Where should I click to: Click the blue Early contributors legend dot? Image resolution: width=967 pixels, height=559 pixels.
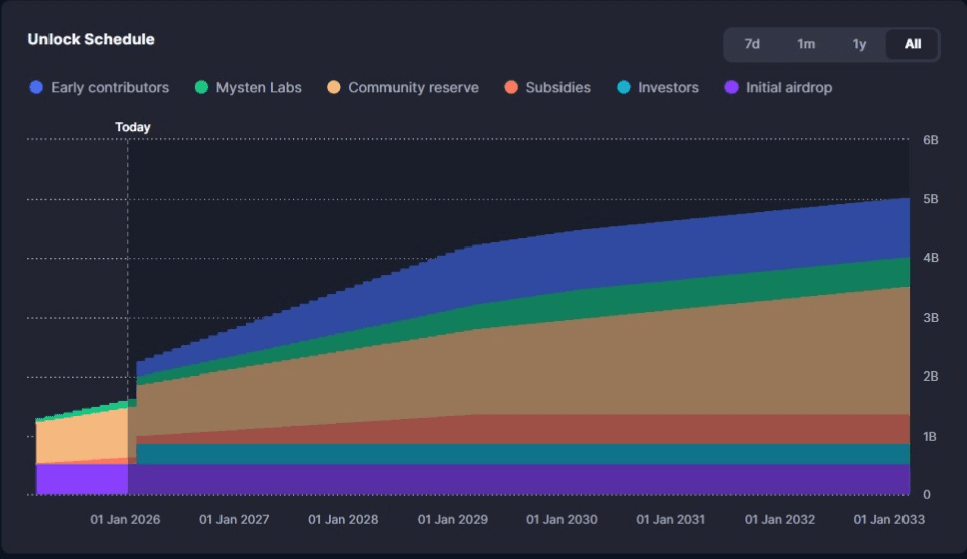37,88
